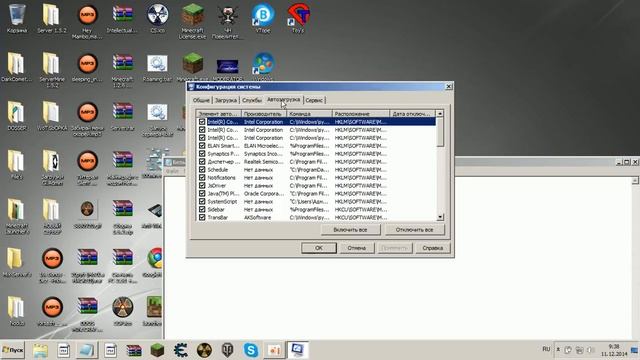Image resolution: width=640 pixels, height=360 pixels.
Task: Click the startup list scroll-up arrow
Action: 440,113
